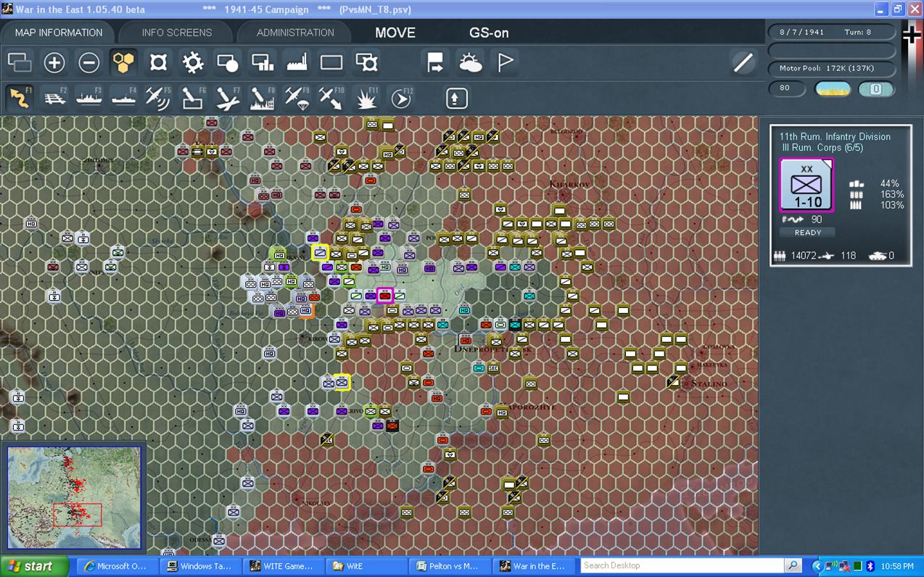The width and height of the screenshot is (924, 577).
Task: Toggle the yellow hex grid display
Action: coord(124,62)
